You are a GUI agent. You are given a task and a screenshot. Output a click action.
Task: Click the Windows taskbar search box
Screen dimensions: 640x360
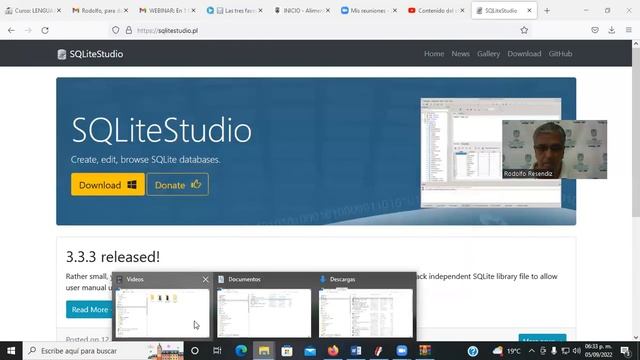104,351
